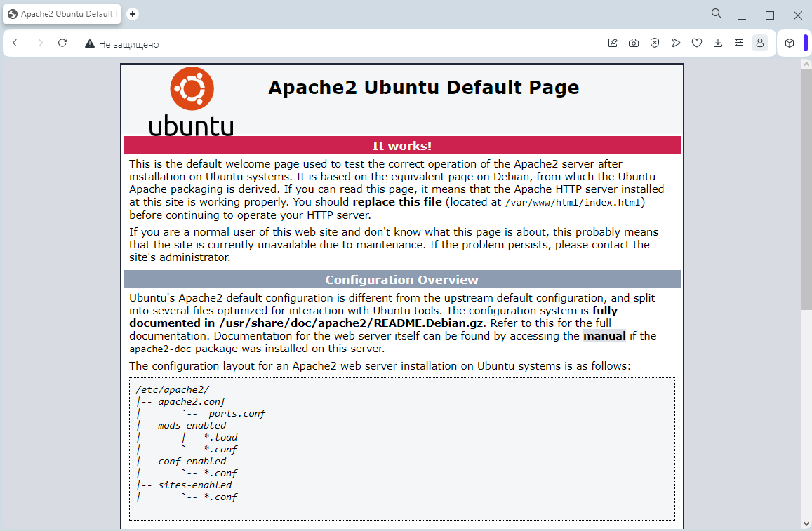Open the Protect shield icon menu

[655, 43]
